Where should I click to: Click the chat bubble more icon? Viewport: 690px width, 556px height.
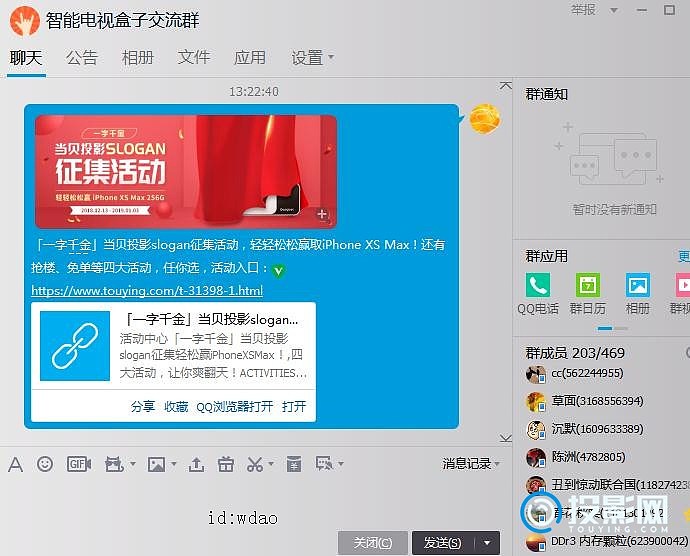click(x=324, y=464)
